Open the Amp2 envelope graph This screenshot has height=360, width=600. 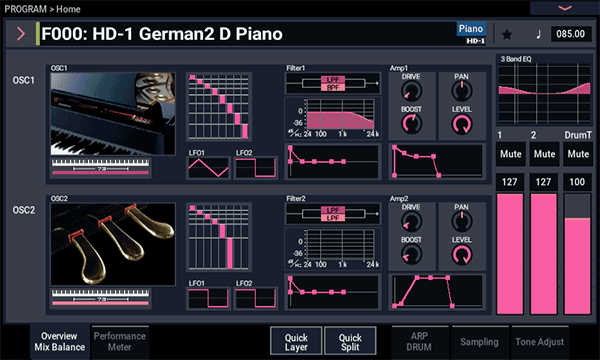point(437,292)
